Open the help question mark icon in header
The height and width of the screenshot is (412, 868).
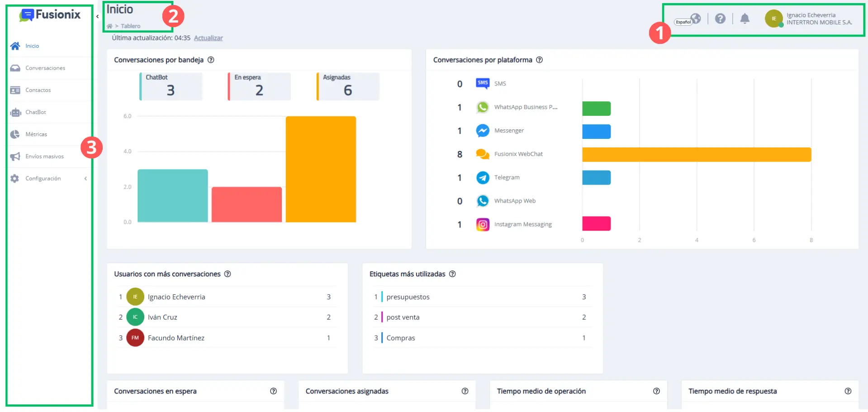click(x=720, y=19)
